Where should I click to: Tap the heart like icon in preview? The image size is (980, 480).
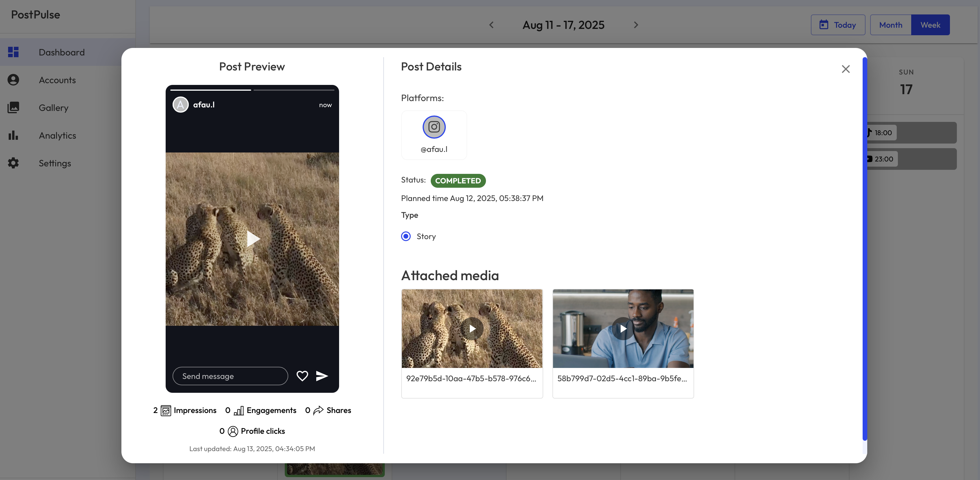click(302, 376)
